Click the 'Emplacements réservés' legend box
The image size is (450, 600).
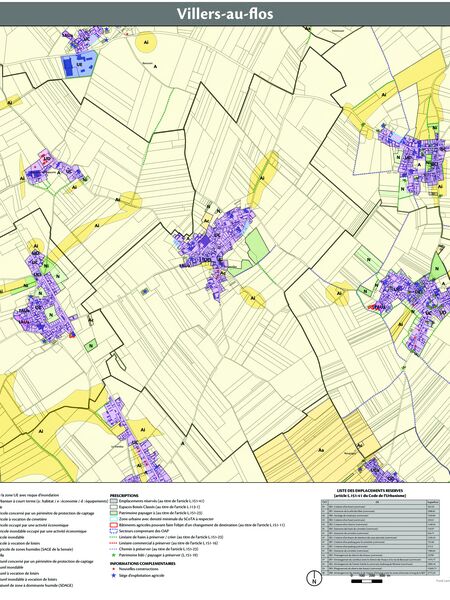pos(113,501)
